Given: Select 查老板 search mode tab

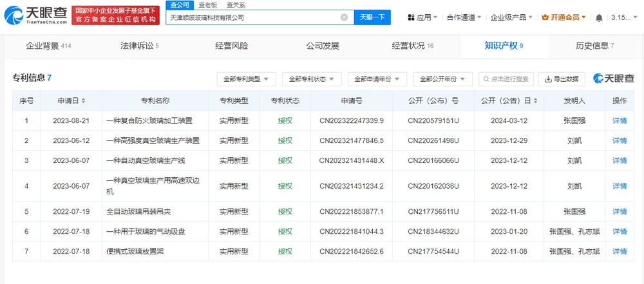Looking at the screenshot, I should (x=207, y=5).
